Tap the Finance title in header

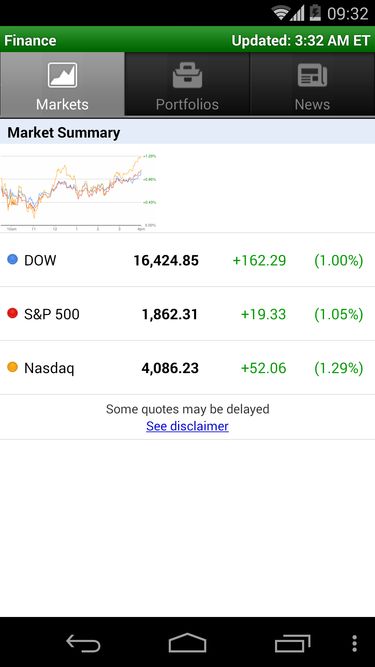pyautogui.click(x=30, y=40)
